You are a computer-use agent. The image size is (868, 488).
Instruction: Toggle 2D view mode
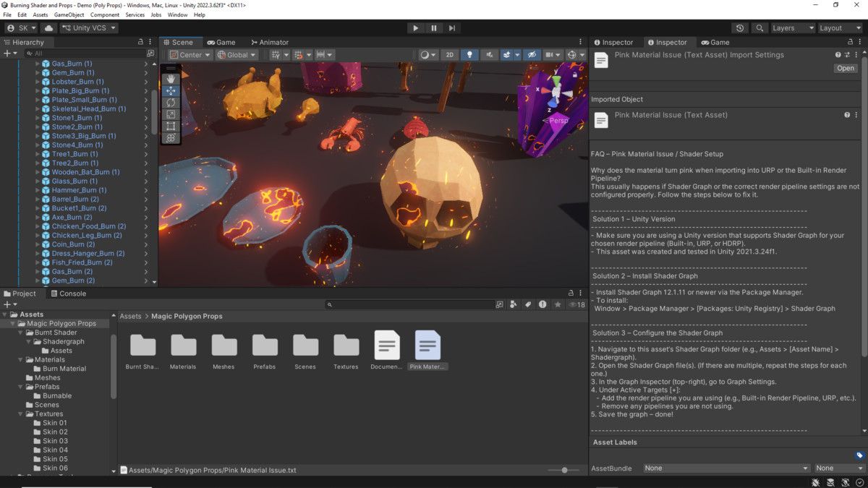coord(450,55)
